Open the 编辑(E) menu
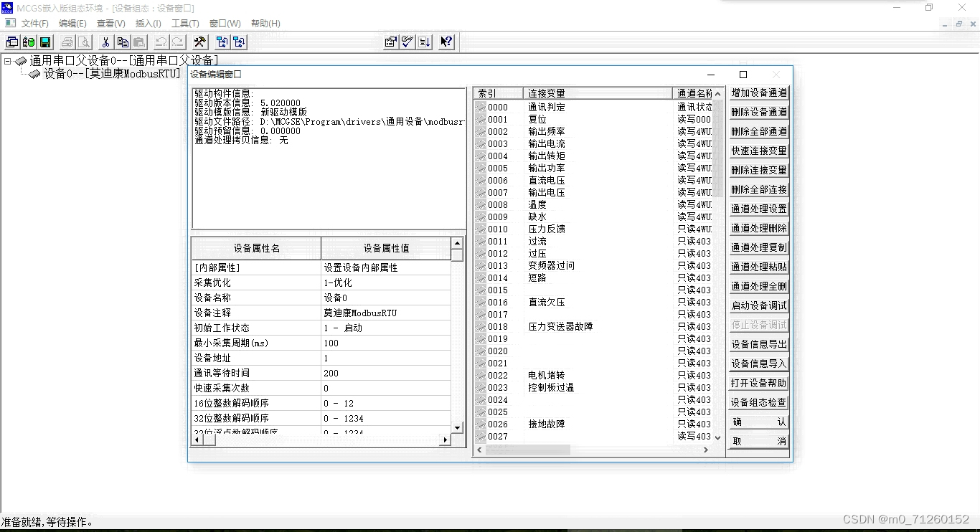 click(x=72, y=24)
